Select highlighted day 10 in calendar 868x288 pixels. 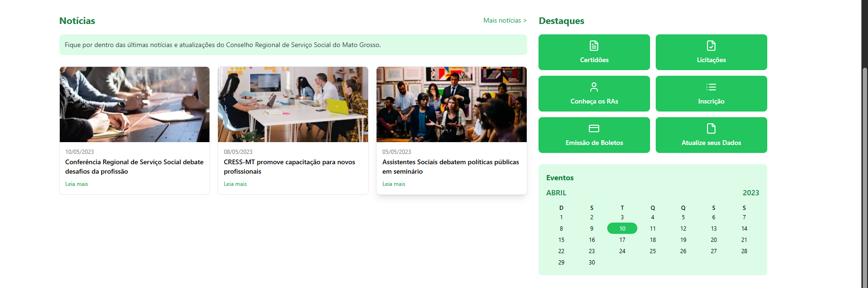[622, 229]
